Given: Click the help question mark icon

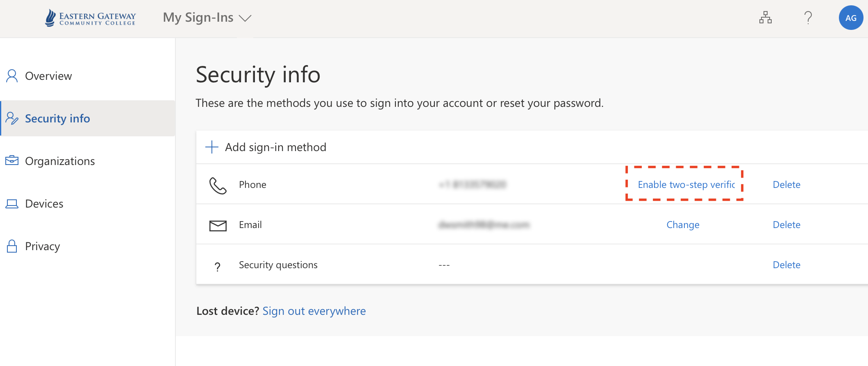Looking at the screenshot, I should click(x=808, y=18).
